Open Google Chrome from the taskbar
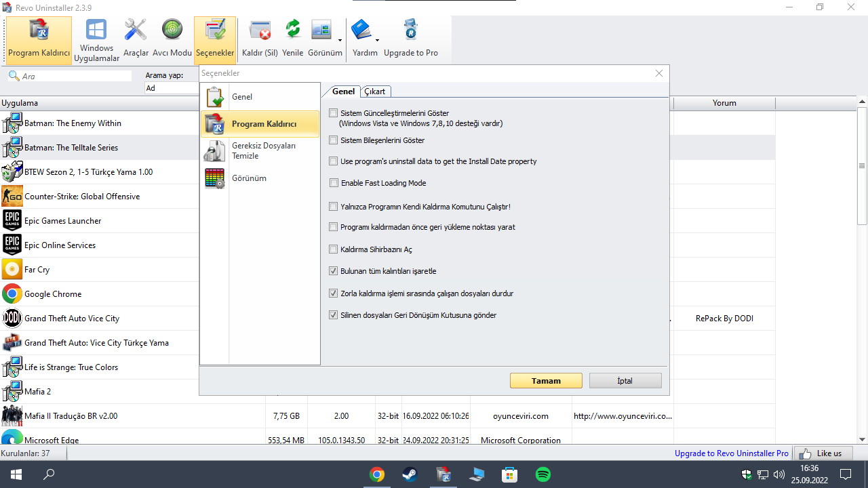 coord(377,474)
